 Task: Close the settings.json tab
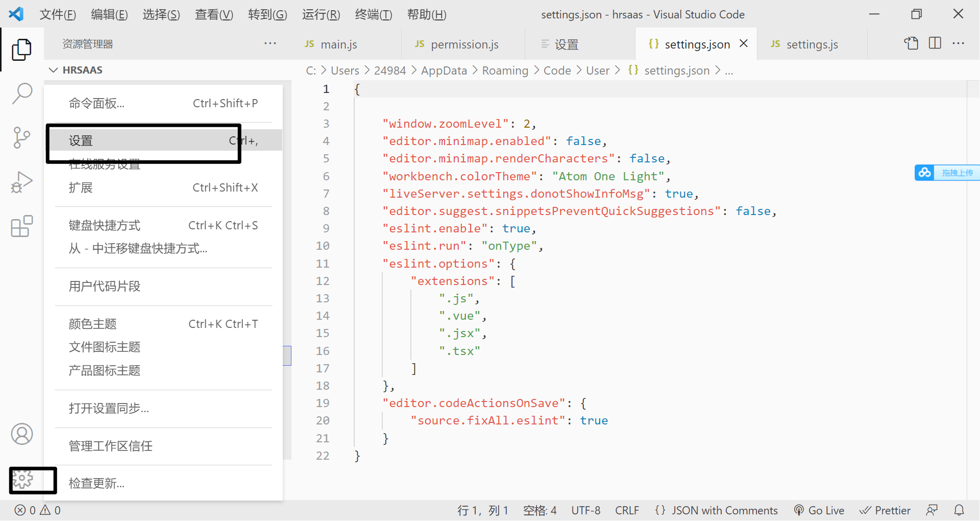click(744, 43)
